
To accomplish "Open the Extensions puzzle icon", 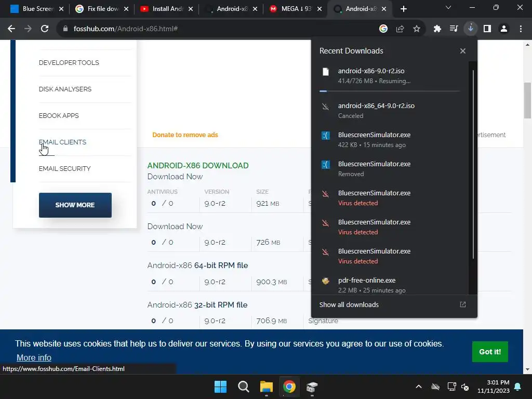I will (437, 29).
